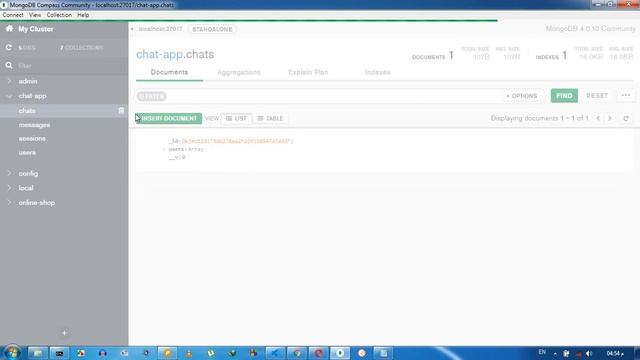Click INSERT DOCUMENT
Viewport: 640px width, 360px height.
169,118
